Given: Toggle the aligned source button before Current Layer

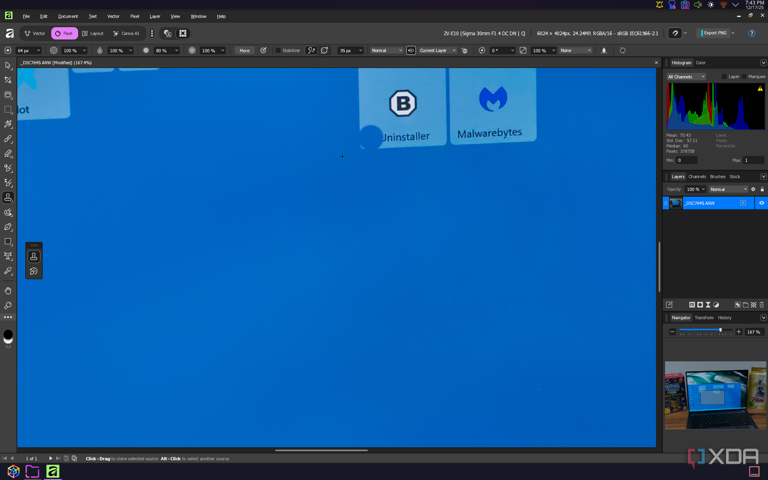Looking at the screenshot, I should pos(411,50).
